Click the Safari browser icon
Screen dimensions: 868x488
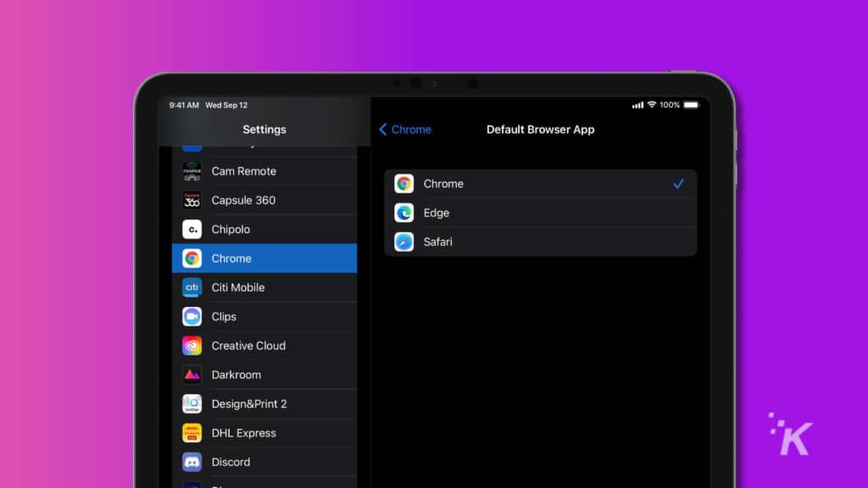(406, 241)
